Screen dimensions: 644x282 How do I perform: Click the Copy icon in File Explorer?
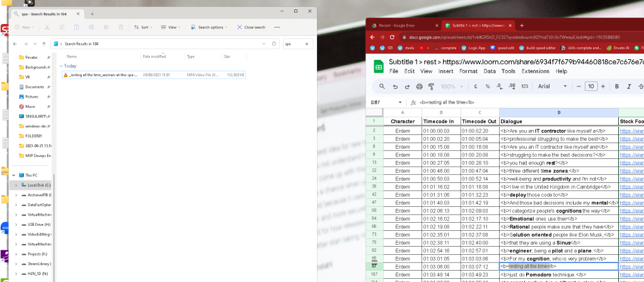(62, 27)
